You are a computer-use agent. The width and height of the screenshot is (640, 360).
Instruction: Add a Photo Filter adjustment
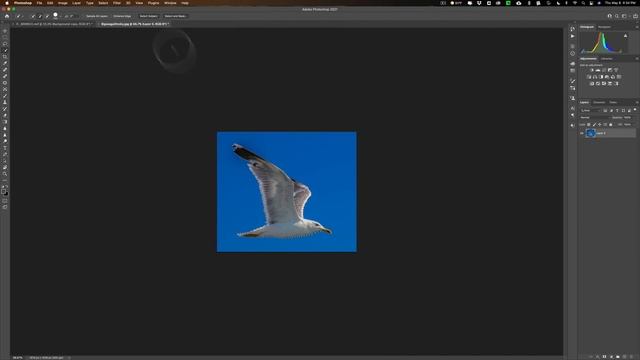click(x=607, y=77)
